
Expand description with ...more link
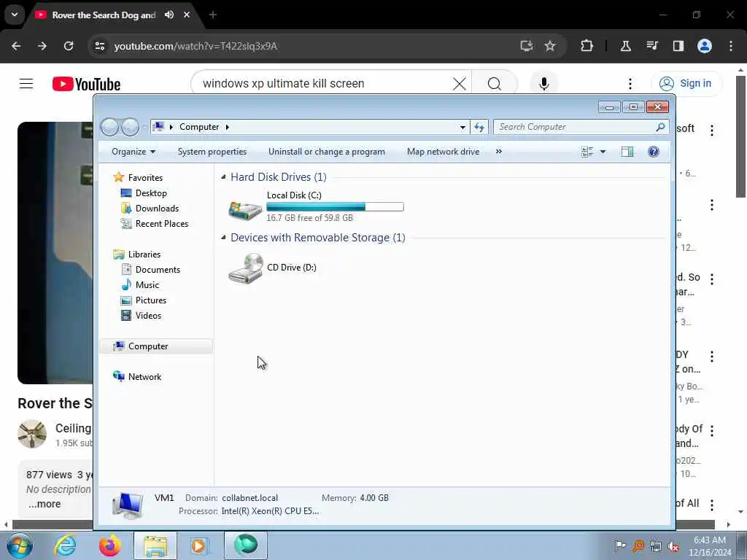pos(44,504)
